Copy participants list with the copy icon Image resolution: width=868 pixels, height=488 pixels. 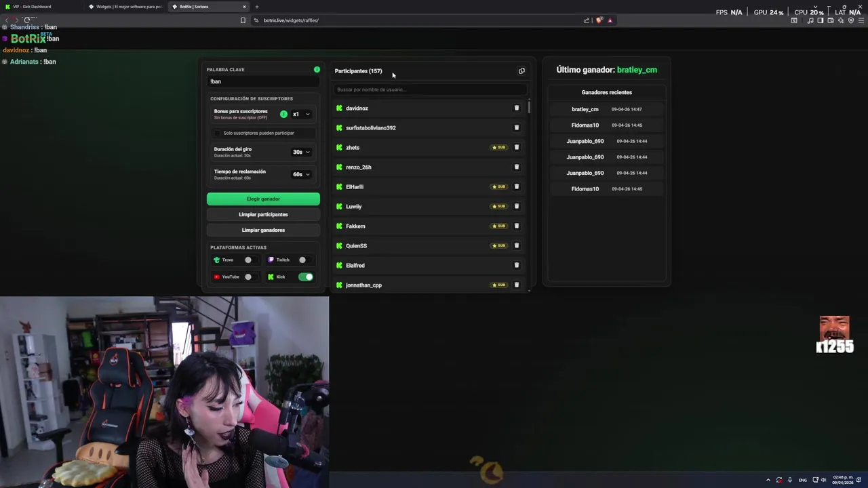pyautogui.click(x=521, y=70)
